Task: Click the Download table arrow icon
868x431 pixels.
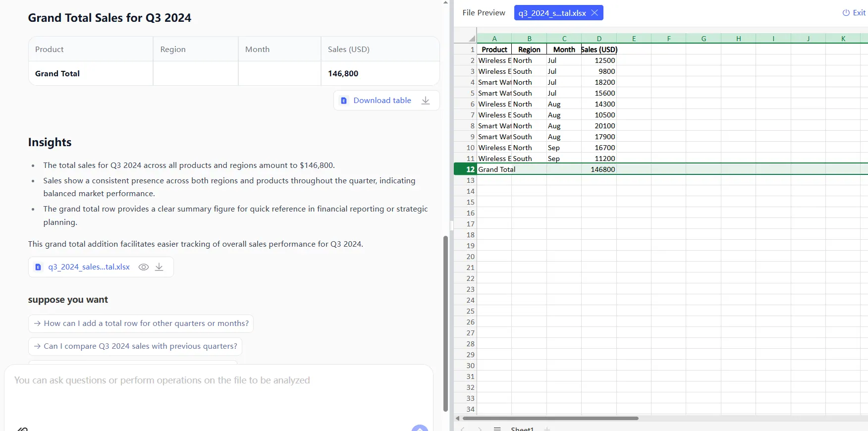Action: coord(426,101)
